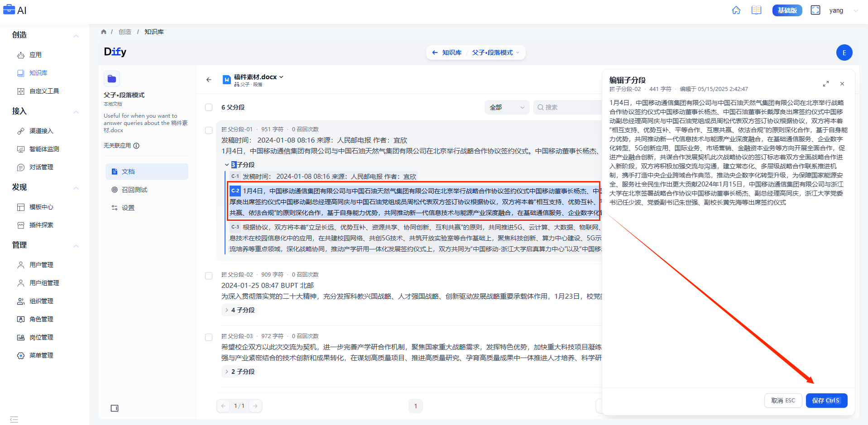Image resolution: width=868 pixels, height=425 pixels.
Task: Click back arrow beside 稿件素材.docx
Action: coord(209,80)
